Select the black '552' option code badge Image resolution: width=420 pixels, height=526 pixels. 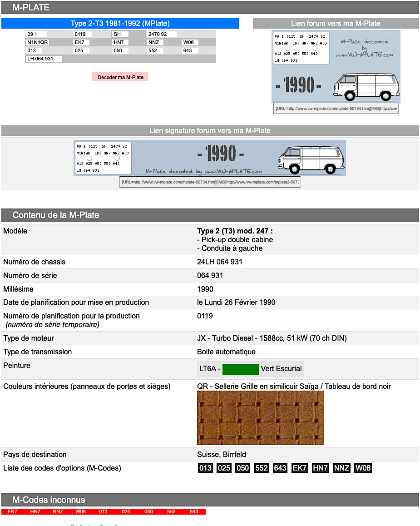click(262, 468)
